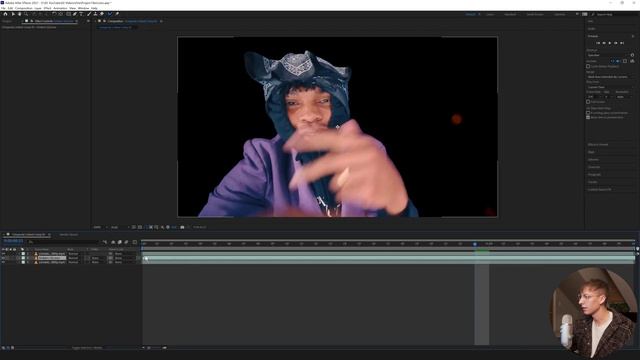Image resolution: width=640 pixels, height=360 pixels.
Task: Click timeline Graph Editor icon
Action: (x=135, y=242)
